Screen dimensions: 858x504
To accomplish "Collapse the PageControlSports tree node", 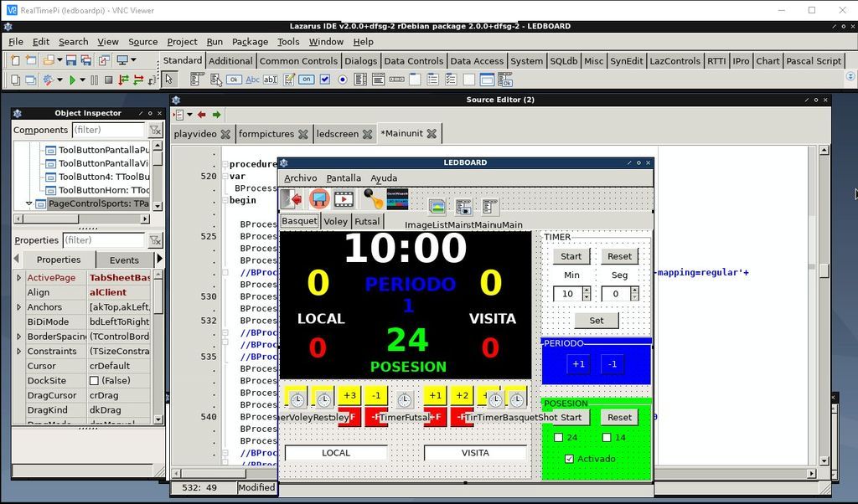I will tap(28, 203).
